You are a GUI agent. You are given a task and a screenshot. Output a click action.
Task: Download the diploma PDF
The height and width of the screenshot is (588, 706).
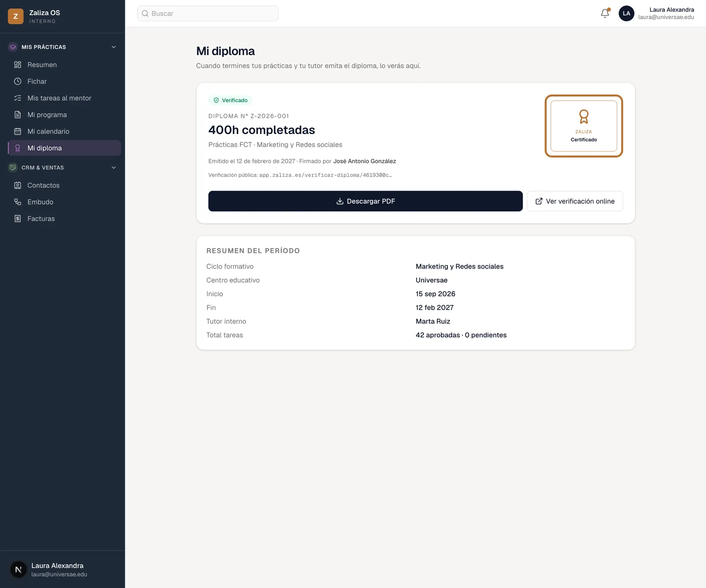pos(365,201)
